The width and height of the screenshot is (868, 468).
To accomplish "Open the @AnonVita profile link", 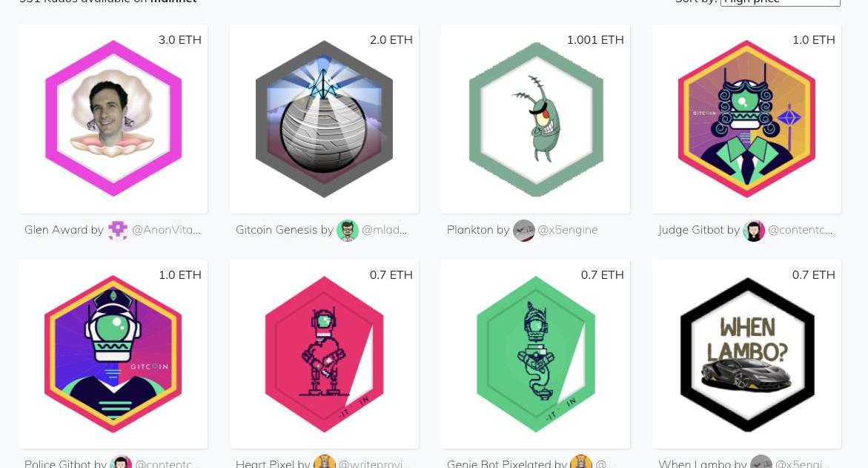I will tap(166, 230).
